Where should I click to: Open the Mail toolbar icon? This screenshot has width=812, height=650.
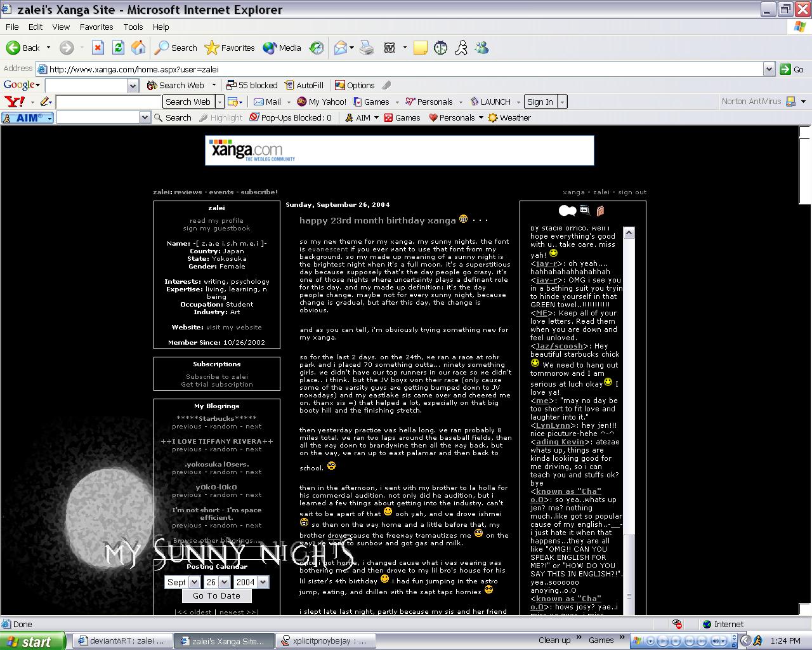[341, 48]
